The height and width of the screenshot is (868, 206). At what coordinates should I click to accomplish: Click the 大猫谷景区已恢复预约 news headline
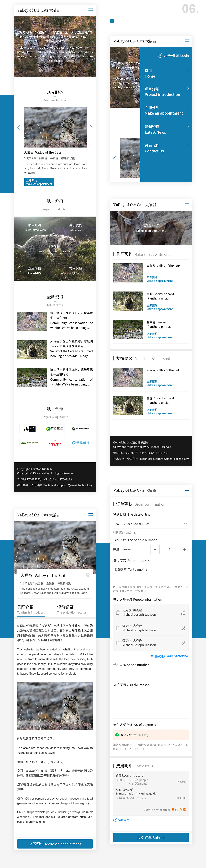click(71, 344)
